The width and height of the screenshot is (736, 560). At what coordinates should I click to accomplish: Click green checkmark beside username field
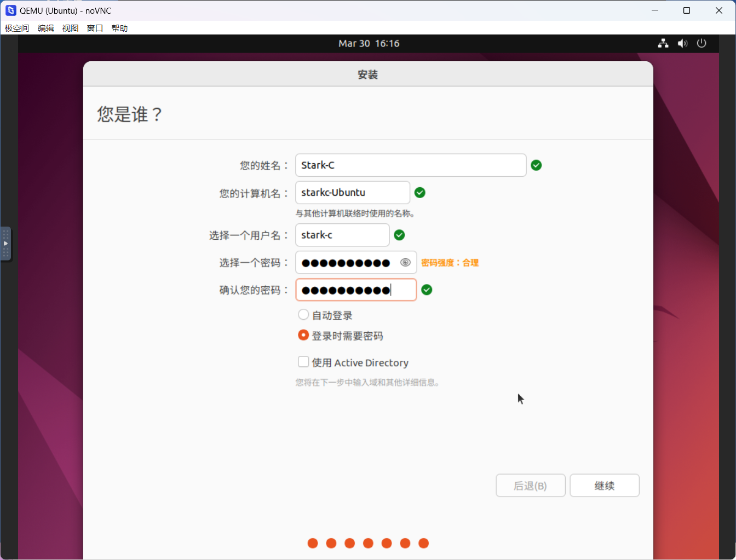point(399,235)
